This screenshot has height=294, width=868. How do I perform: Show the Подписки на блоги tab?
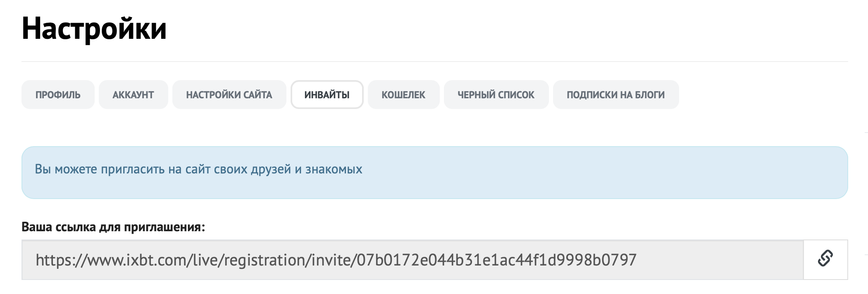(615, 95)
